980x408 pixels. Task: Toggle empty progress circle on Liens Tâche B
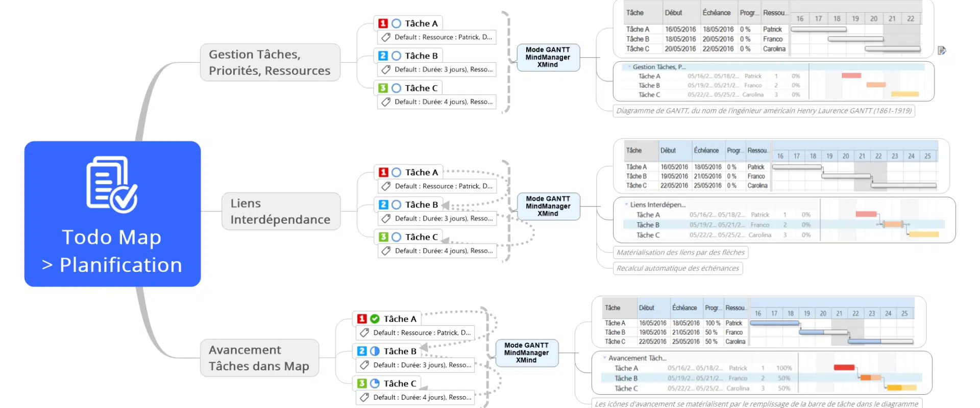pos(396,205)
